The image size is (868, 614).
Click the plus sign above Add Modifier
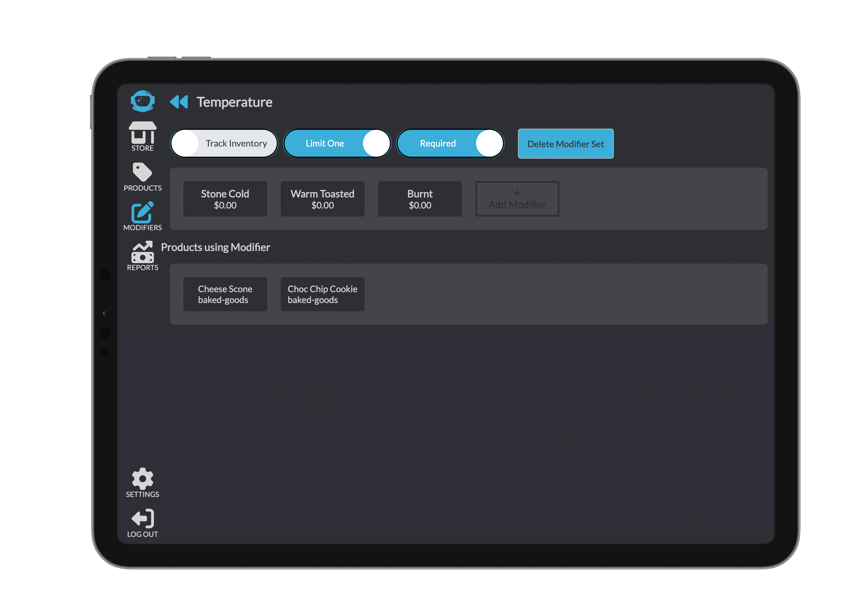517,193
